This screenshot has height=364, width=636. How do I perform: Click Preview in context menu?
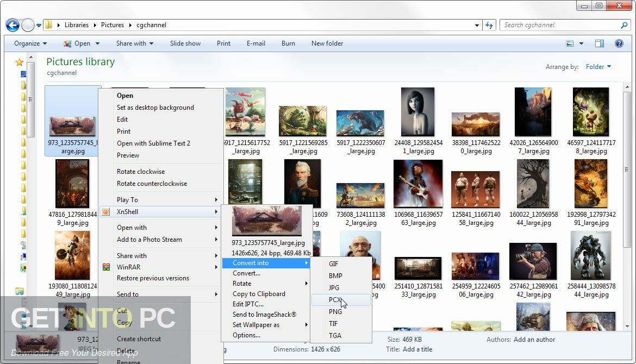tap(128, 155)
